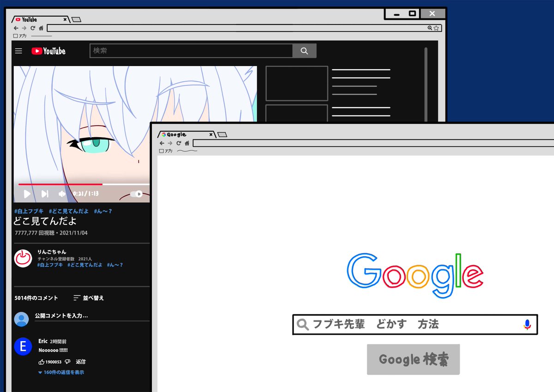The image size is (554, 392).
Task: Reload the Google browser page
Action: pyautogui.click(x=179, y=143)
